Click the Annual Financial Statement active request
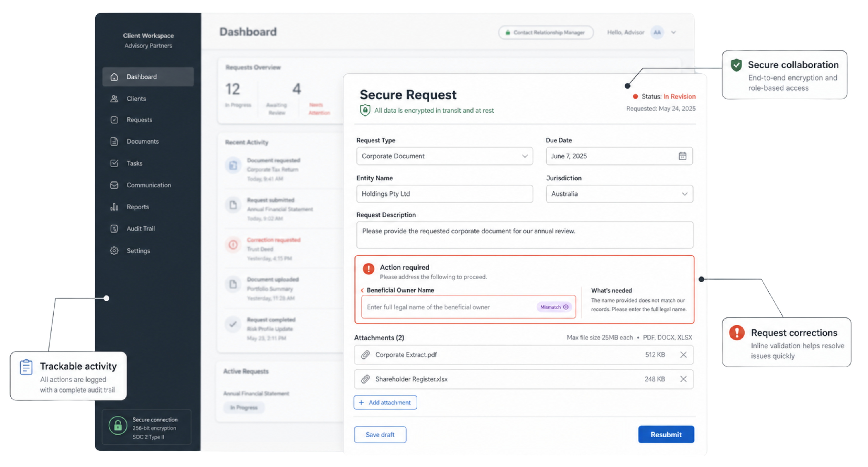 coord(256,394)
